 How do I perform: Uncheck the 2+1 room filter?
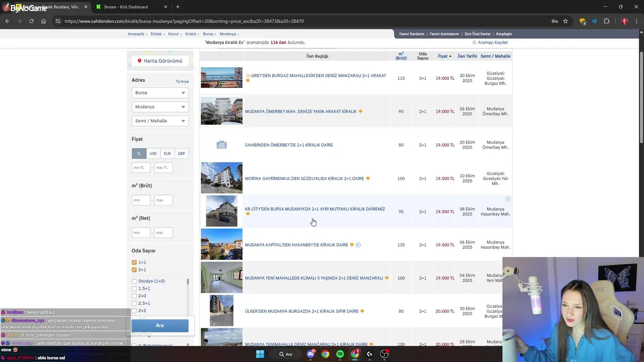coord(134,270)
